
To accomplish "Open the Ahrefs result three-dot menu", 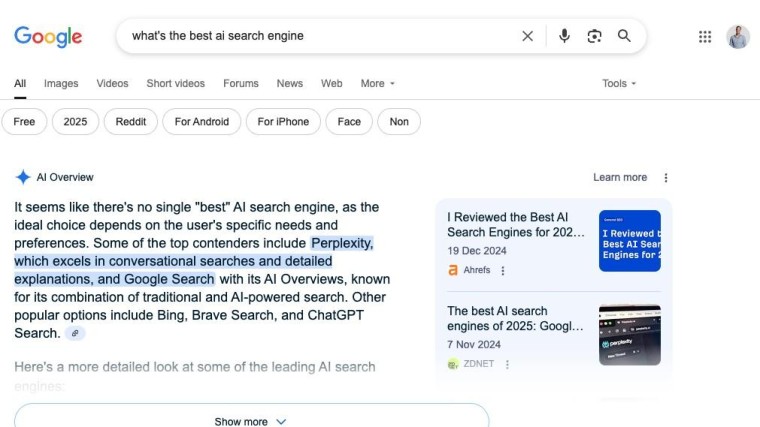I will coord(503,270).
